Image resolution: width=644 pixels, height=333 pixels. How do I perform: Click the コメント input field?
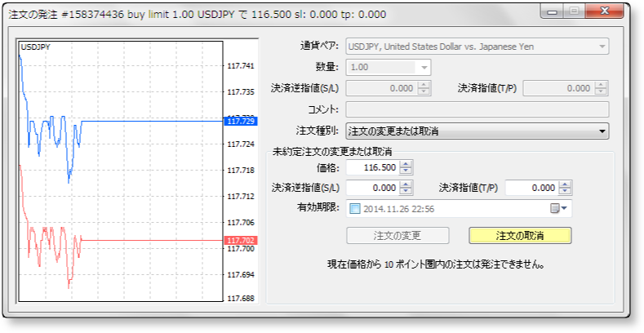tap(477, 109)
